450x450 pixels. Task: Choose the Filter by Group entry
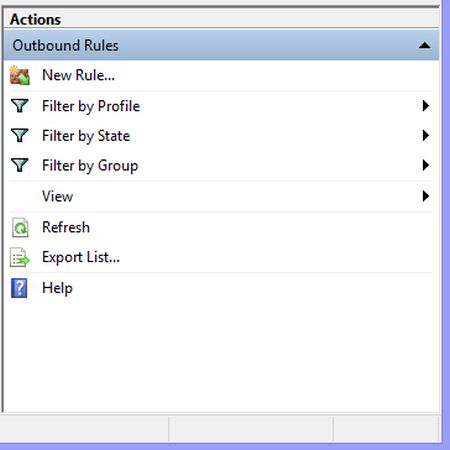[x=90, y=166]
